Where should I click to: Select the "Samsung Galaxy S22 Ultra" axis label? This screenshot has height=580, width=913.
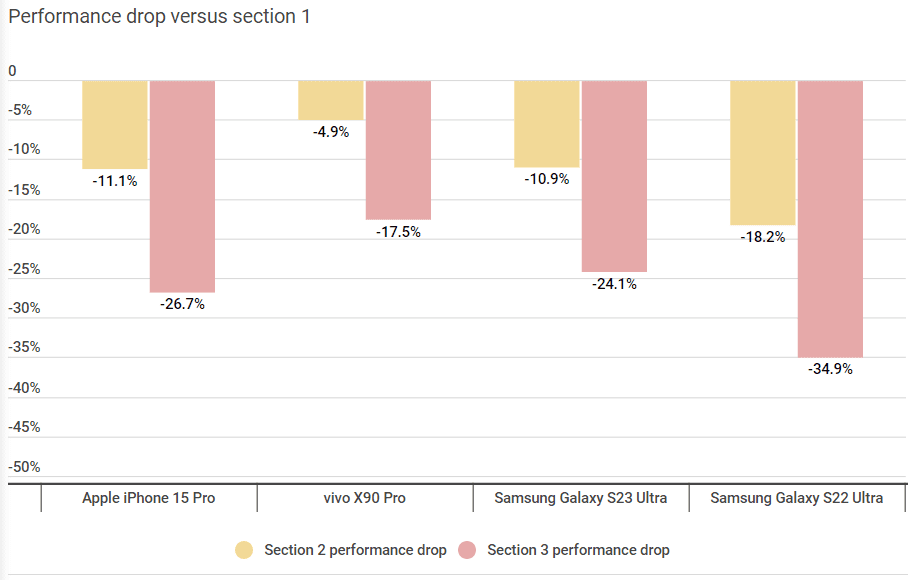[797, 498]
